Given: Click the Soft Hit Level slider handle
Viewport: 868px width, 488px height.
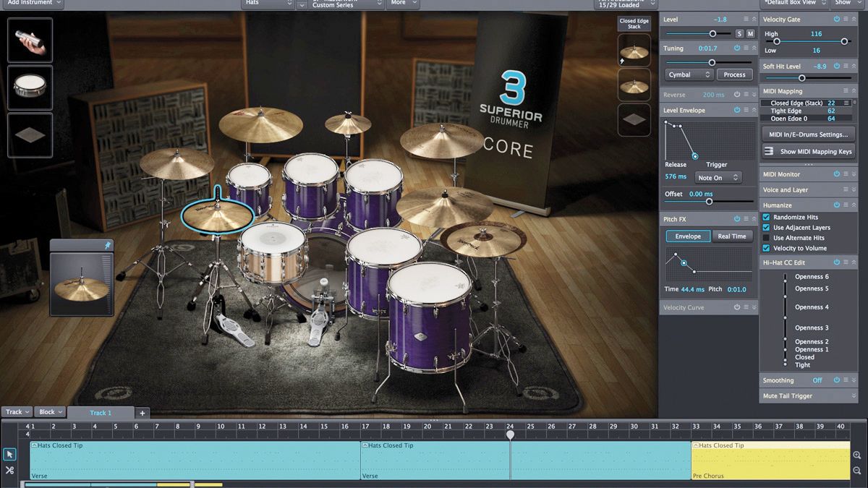Looking at the screenshot, I should click(801, 78).
